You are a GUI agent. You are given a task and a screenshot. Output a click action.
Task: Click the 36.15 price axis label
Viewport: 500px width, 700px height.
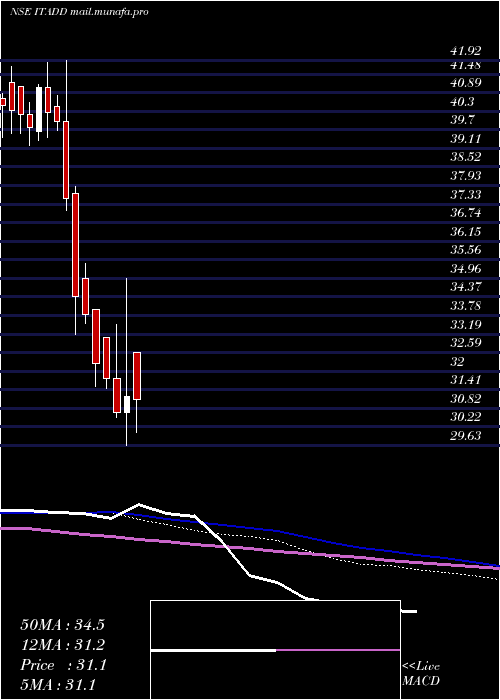[x=466, y=231]
